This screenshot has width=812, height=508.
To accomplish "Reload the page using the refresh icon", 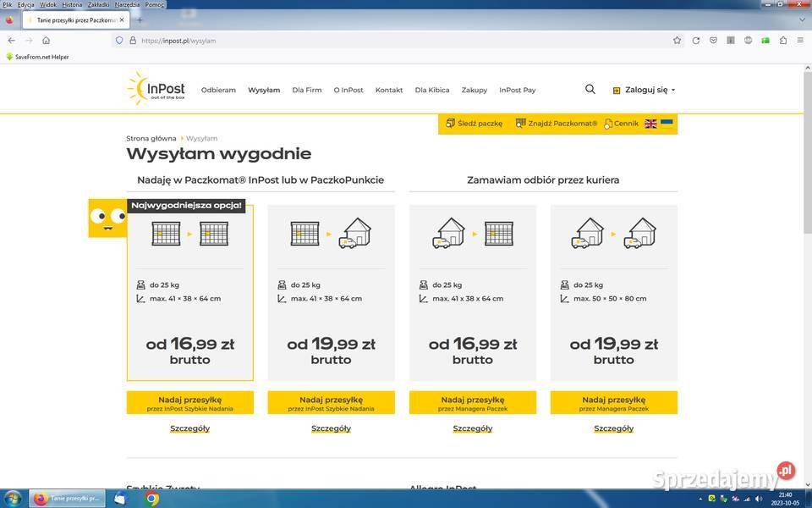I will (696, 40).
